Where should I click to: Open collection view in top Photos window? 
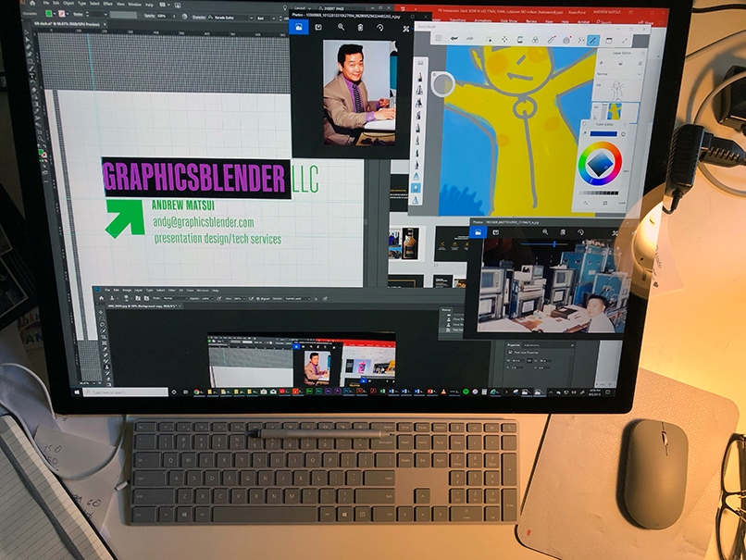coord(299,27)
